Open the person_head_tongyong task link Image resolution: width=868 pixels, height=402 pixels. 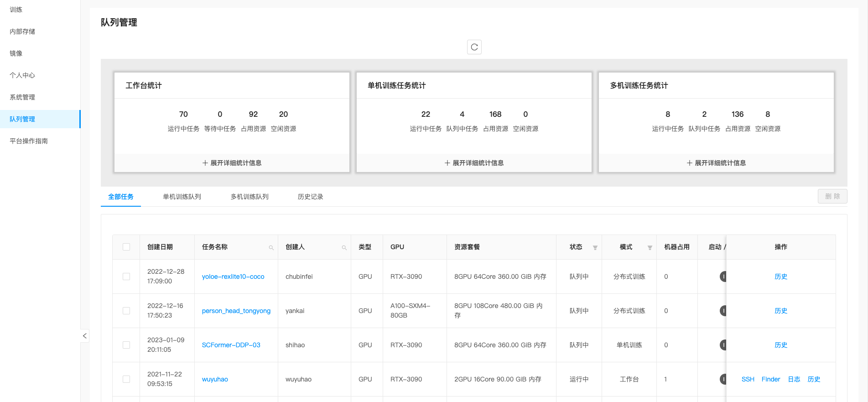tap(236, 311)
